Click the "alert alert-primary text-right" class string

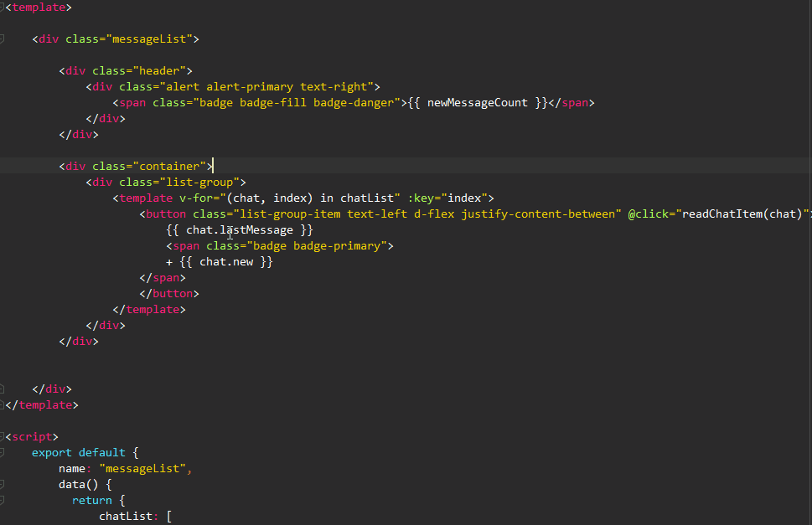tap(266, 87)
